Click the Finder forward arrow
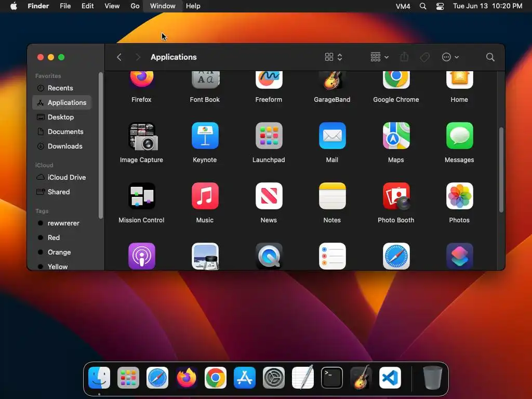 (x=137, y=57)
